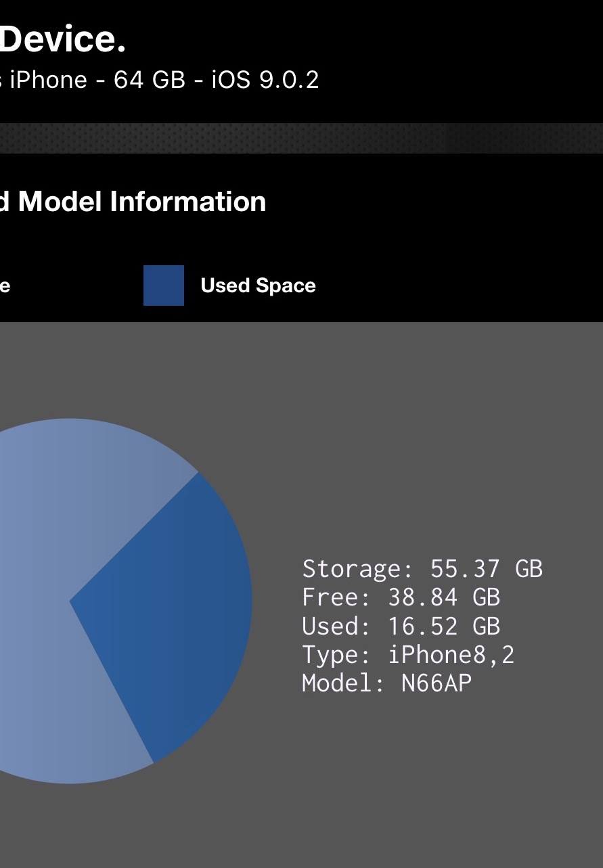Select the 38.84 GB free value

tap(444, 597)
